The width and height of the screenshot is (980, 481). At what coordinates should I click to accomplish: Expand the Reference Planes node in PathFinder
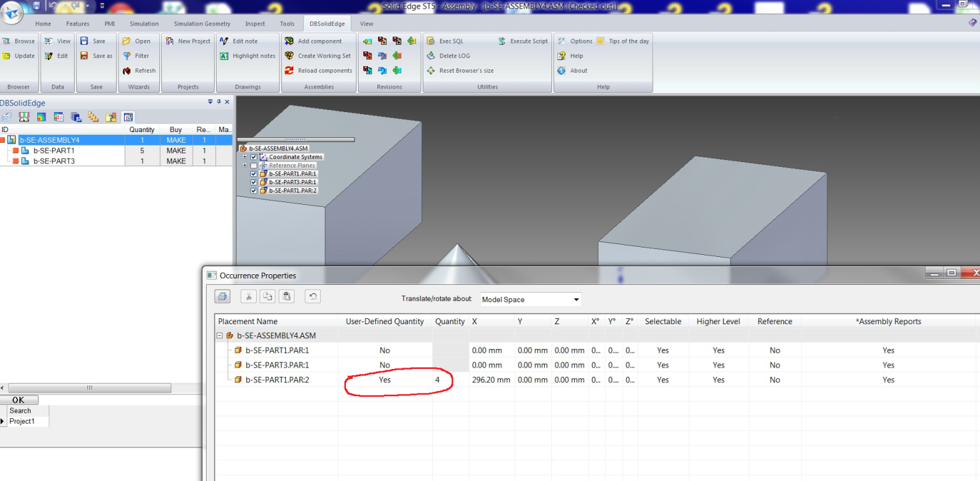pos(245,165)
